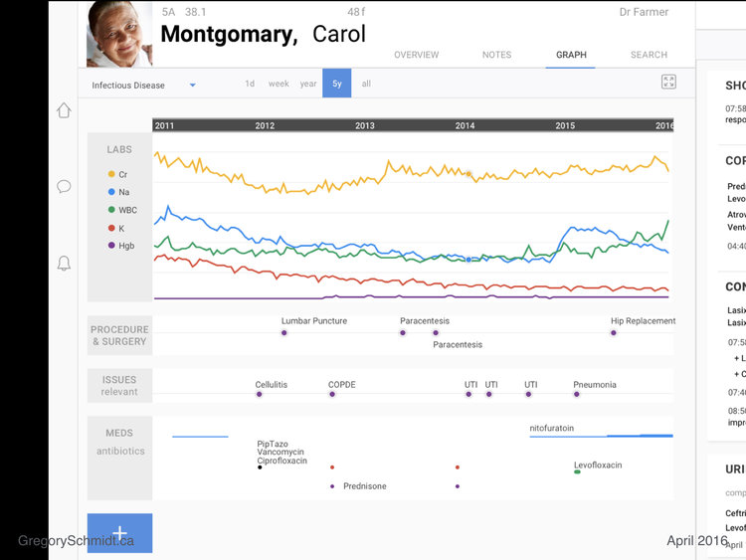Click the patient photo thumbnail
The width and height of the screenshot is (746, 560).
coord(119,33)
